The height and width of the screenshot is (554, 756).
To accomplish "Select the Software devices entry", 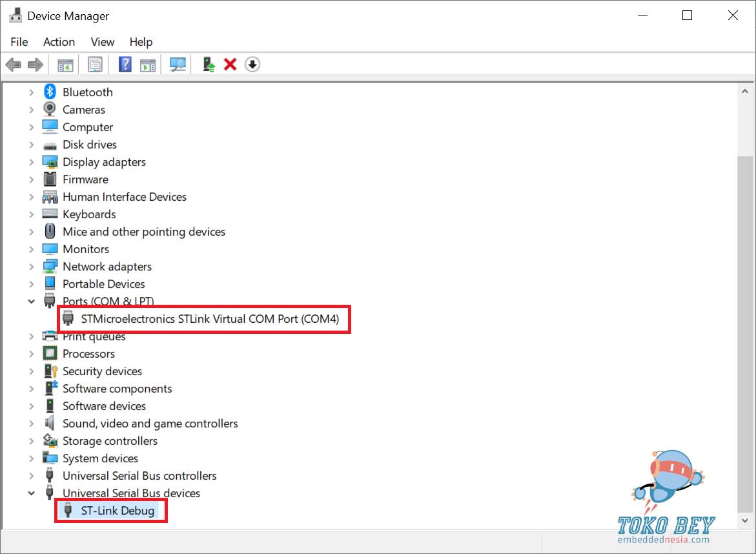I will pyautogui.click(x=104, y=406).
